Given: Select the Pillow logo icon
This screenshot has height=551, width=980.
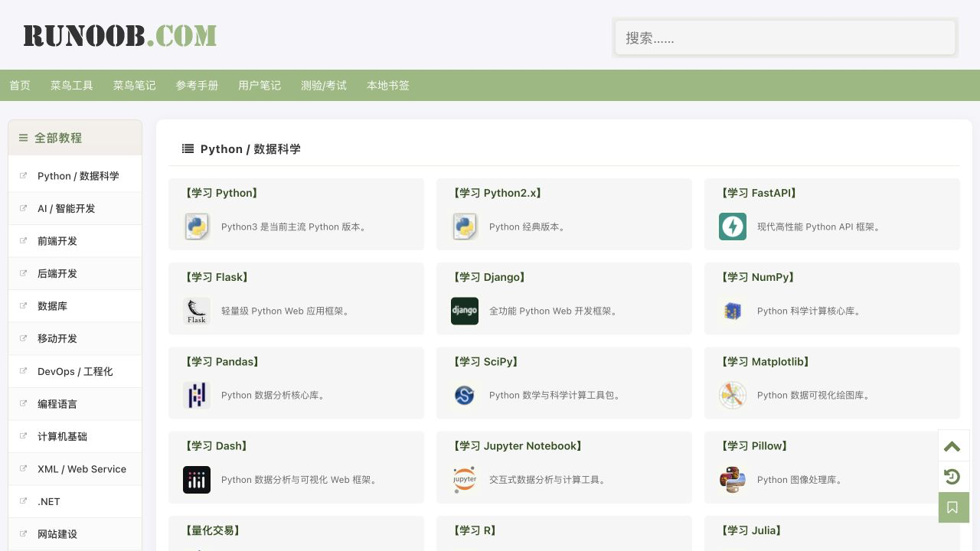Looking at the screenshot, I should tap(733, 480).
